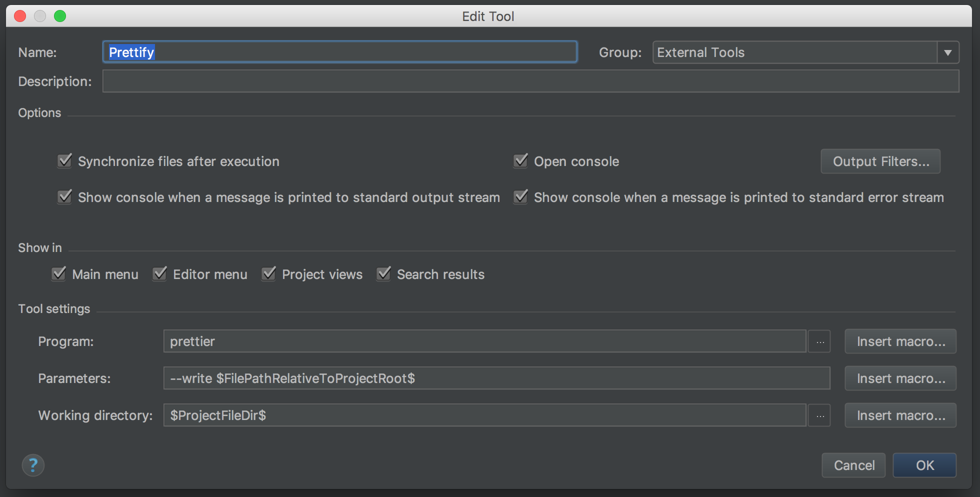Insert macro for the Program field
980x497 pixels.
901,341
